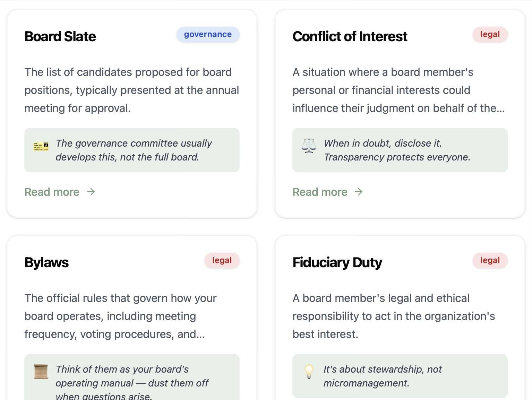Open Read more under Conflict of Interest
532x400 pixels.
(x=320, y=192)
